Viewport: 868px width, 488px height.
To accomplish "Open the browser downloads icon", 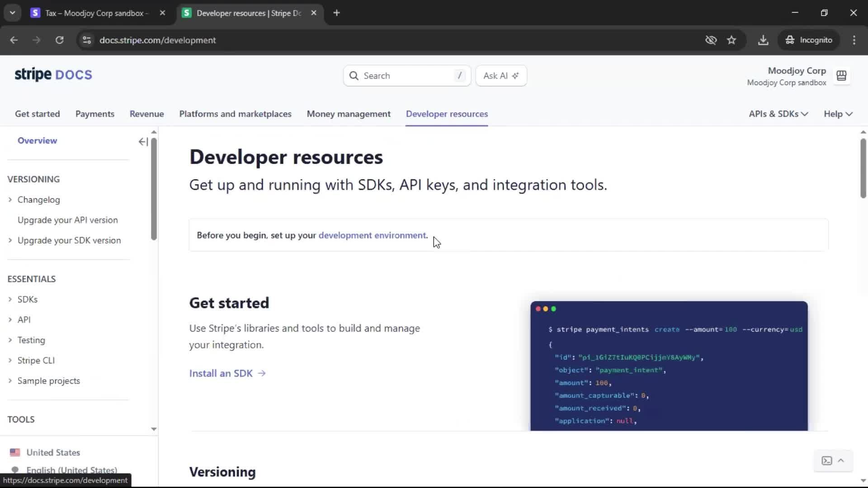I will click(x=763, y=40).
